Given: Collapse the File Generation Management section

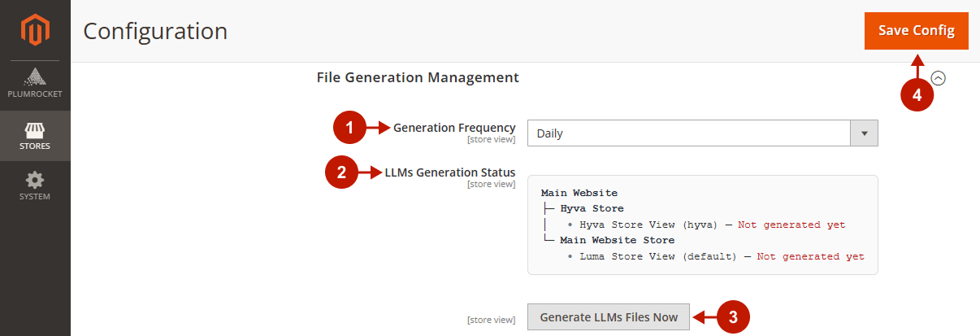Looking at the screenshot, I should pos(939,78).
